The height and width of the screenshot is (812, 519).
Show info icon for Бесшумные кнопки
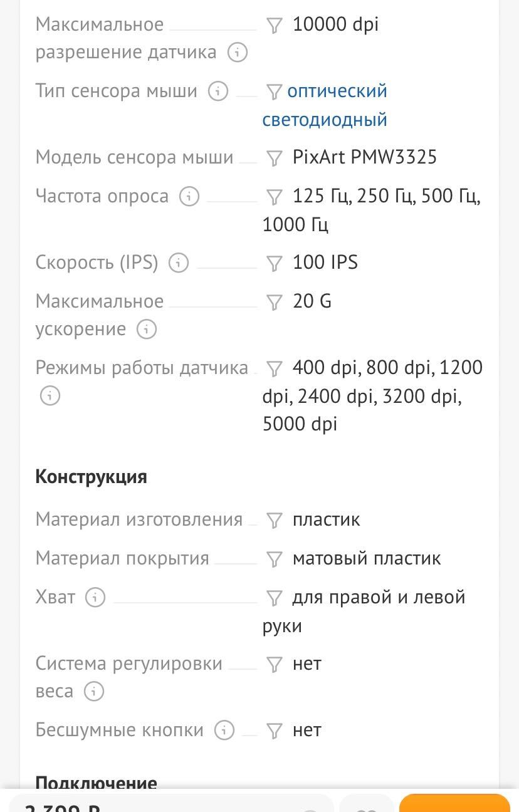(224, 730)
